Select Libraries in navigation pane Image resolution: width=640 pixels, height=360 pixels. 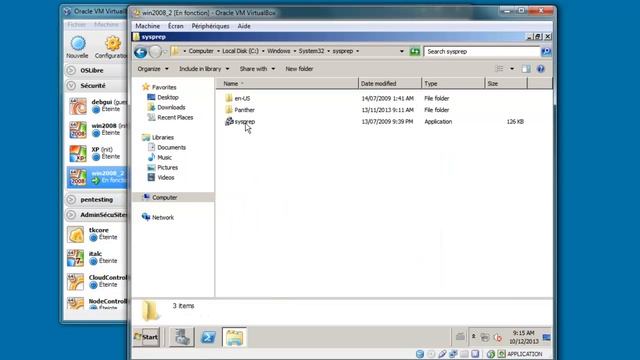pyautogui.click(x=158, y=137)
